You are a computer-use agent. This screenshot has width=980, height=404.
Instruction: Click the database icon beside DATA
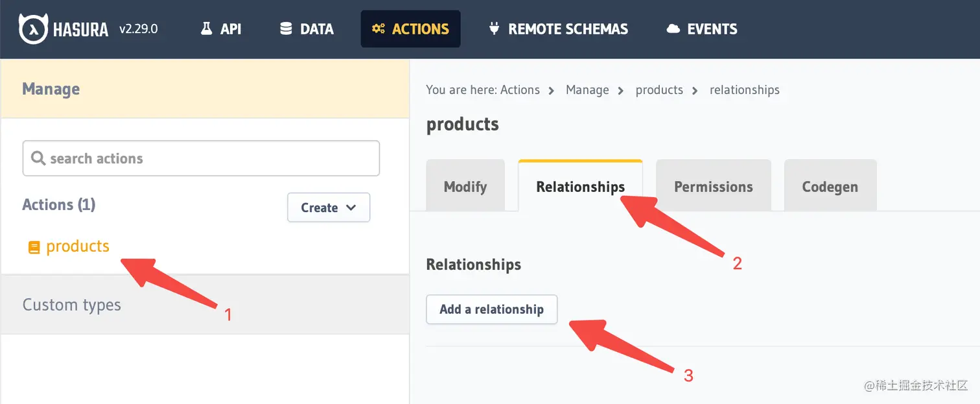click(286, 29)
